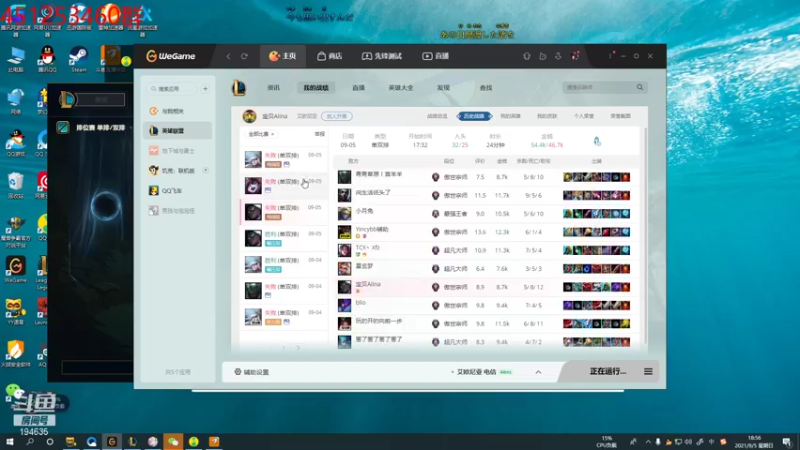The image size is (800, 450).
Task: Open the 商店 store tab
Action: coord(330,56)
